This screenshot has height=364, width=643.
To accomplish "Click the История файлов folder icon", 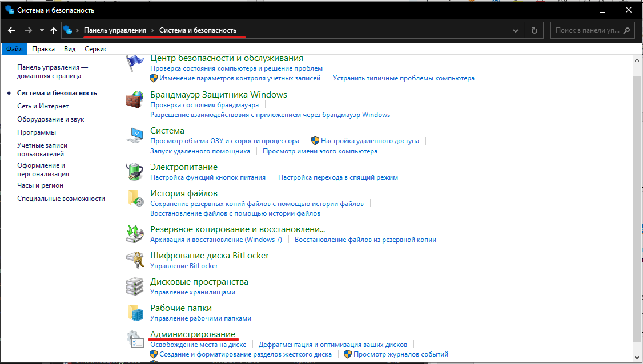I will point(134,198).
